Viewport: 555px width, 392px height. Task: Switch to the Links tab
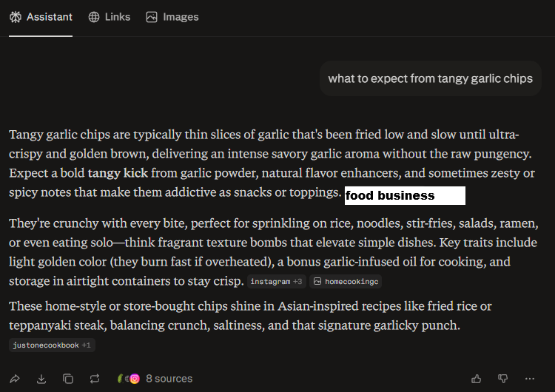tap(108, 17)
